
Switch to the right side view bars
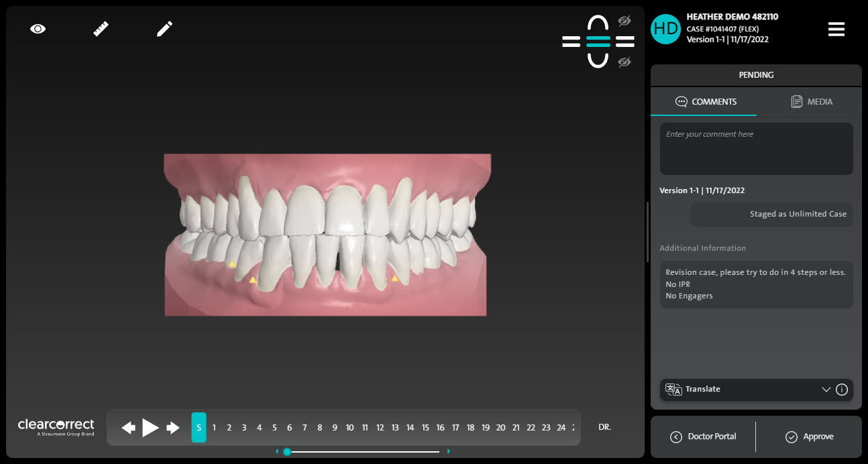(x=625, y=42)
